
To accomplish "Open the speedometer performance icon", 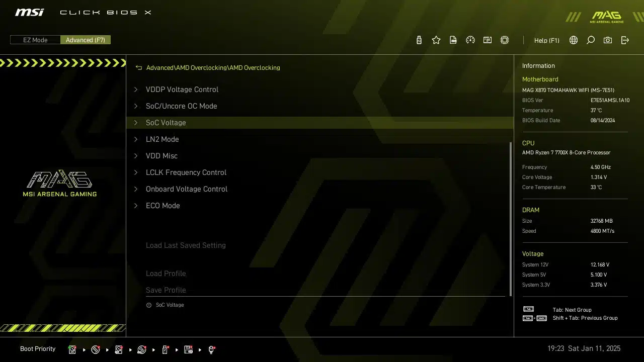I will [470, 40].
